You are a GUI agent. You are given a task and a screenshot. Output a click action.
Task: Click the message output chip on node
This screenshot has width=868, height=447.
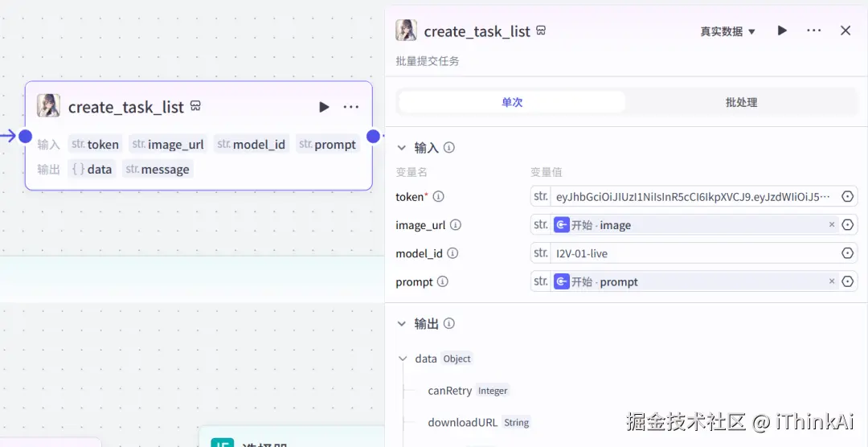(x=158, y=169)
